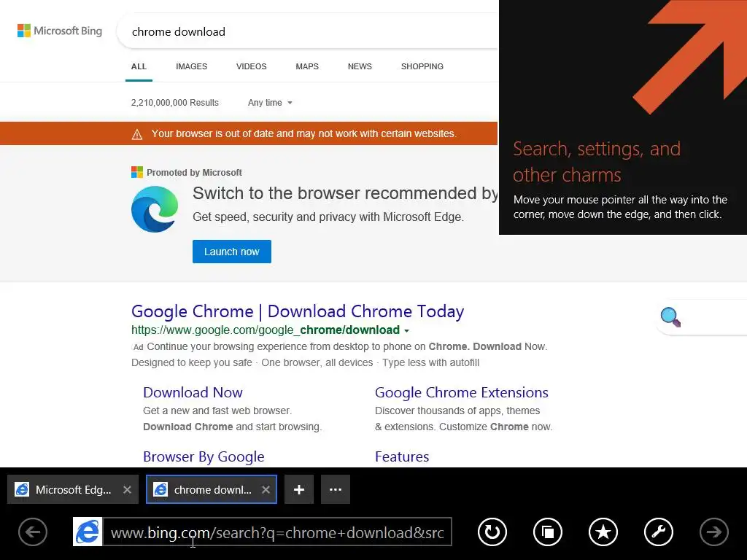747x560 pixels.
Task: Click the Promoted by Microsoft label
Action: 194,172
